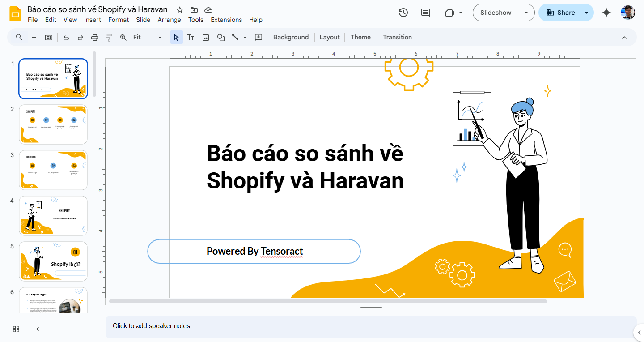This screenshot has height=342, width=644.
Task: Select slide 3 Haravan thumbnail
Action: pos(53,170)
